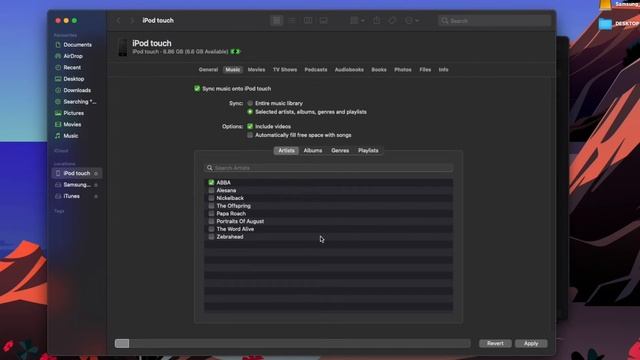Toggle Sync music onto iPod touch

[x=197, y=89]
